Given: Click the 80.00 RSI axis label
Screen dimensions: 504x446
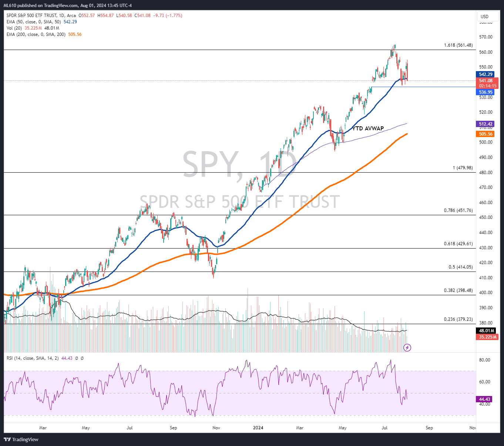Looking at the screenshot, I should coord(484,360).
